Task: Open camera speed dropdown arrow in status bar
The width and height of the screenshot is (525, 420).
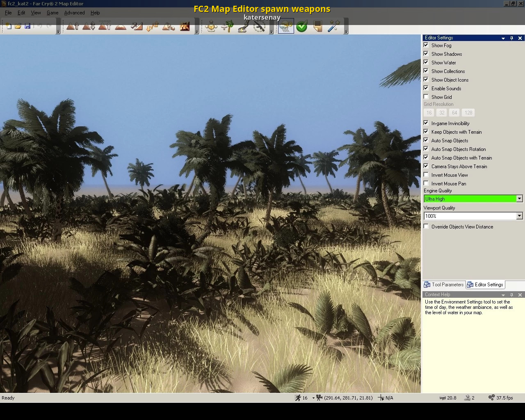Action: [313, 398]
